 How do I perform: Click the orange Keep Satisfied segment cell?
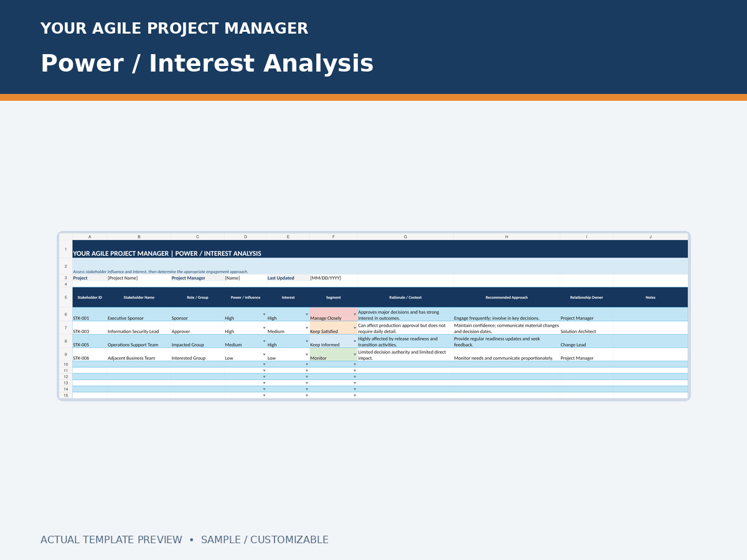pyautogui.click(x=334, y=328)
